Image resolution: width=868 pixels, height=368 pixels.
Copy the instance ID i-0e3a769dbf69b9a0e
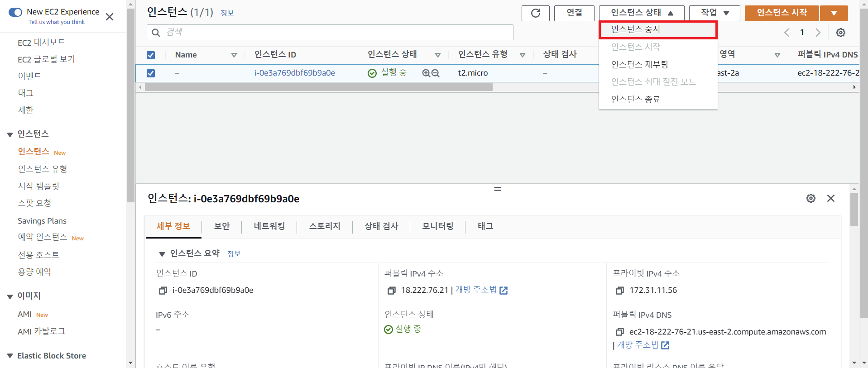click(163, 291)
